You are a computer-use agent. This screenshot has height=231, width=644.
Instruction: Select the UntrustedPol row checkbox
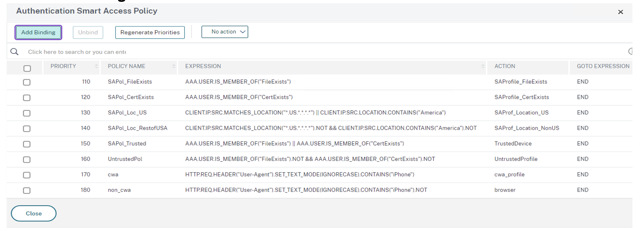pos(27,159)
